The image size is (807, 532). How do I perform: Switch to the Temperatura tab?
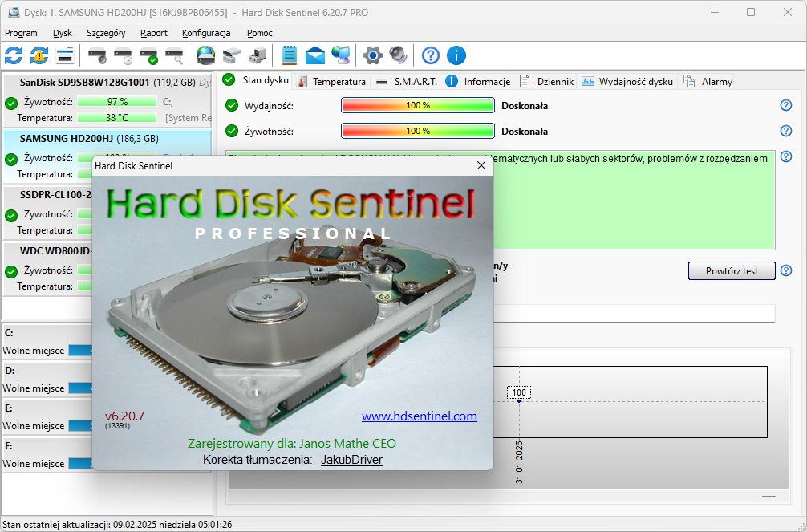tap(331, 81)
